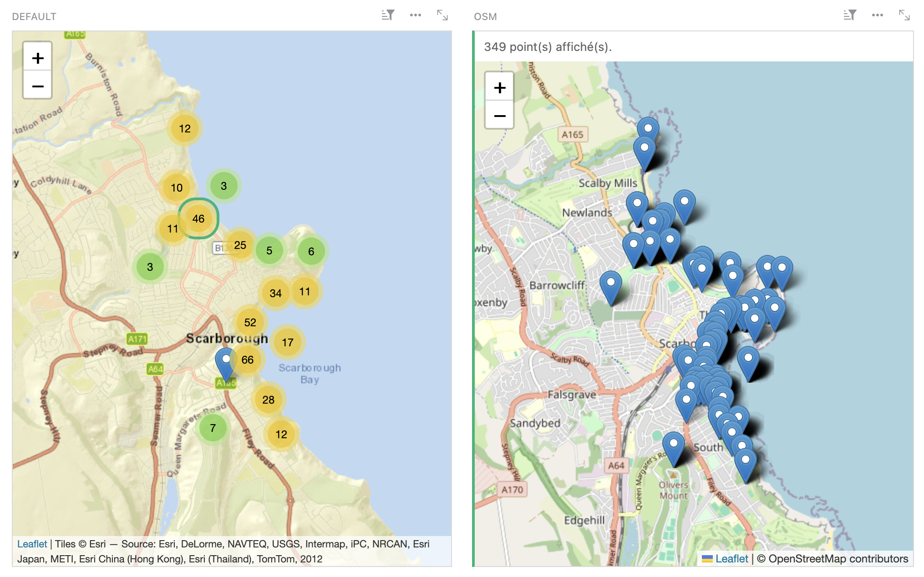The width and height of the screenshot is (924, 577).
Task: Zoom out on the OSM map
Action: point(500,116)
